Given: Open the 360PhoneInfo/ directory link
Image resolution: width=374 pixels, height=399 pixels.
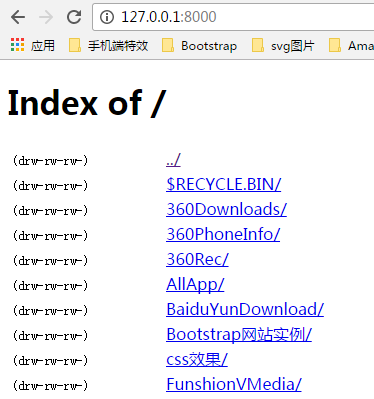Looking at the screenshot, I should point(223,234).
